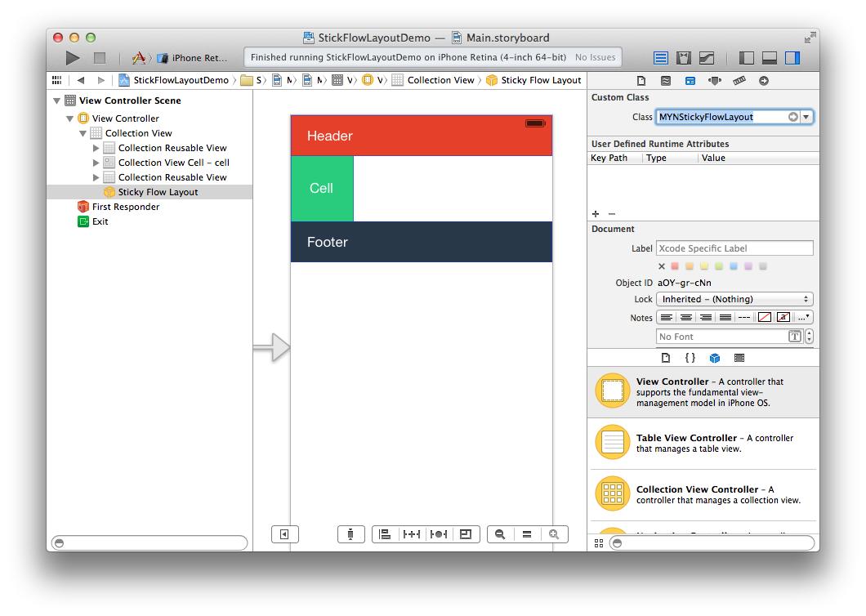Click StickFlowLayoutDemo in the jump bar
Screen dimensions: 866x616
click(x=174, y=80)
